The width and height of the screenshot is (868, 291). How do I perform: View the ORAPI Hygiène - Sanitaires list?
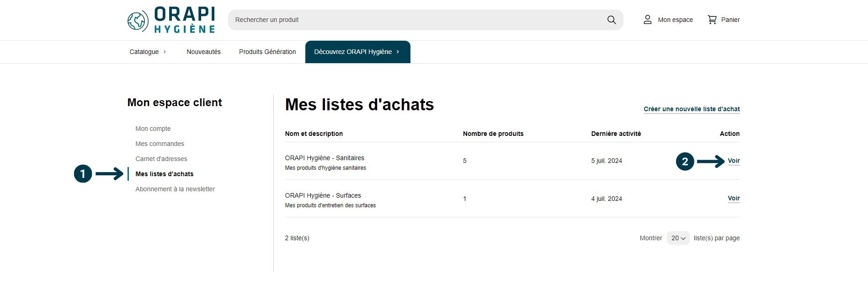[x=734, y=161]
